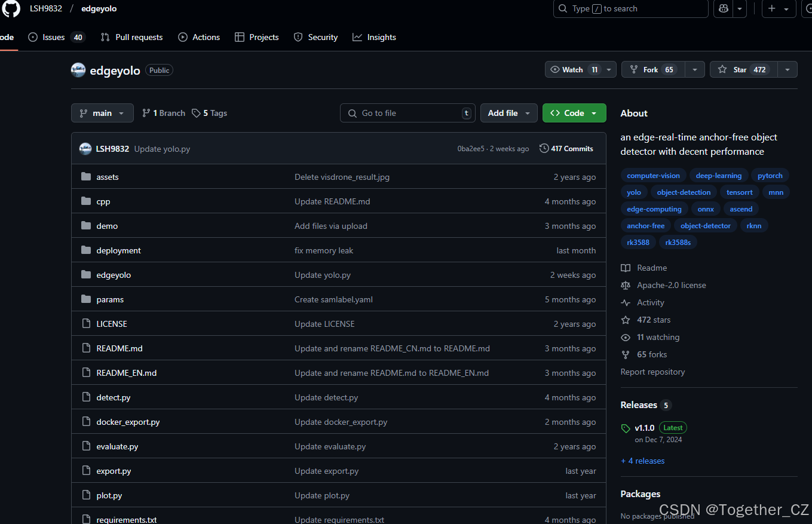The image size is (812, 524).
Task: Open the cpp folder icon
Action: 86,201
